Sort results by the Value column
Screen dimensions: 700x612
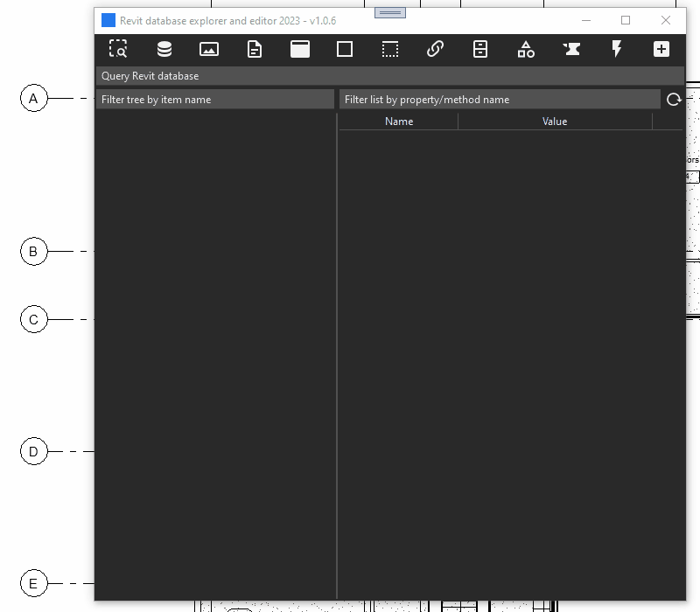point(555,121)
